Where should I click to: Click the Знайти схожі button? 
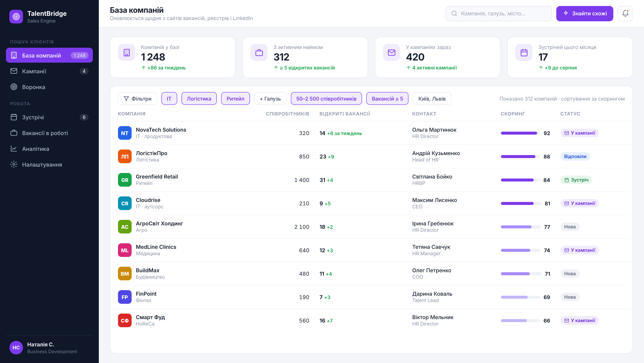pos(585,13)
